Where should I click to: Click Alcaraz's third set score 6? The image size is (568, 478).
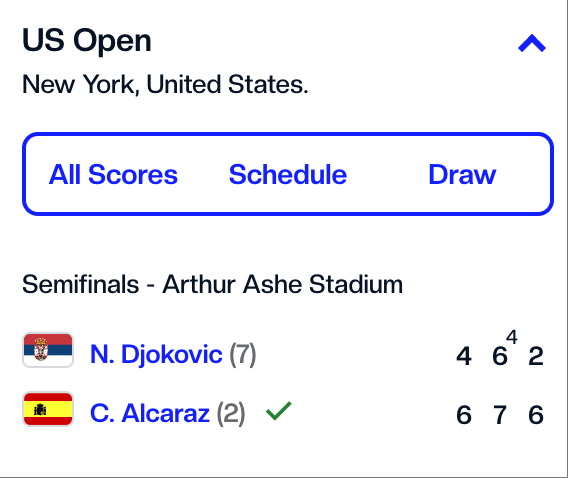(x=536, y=415)
